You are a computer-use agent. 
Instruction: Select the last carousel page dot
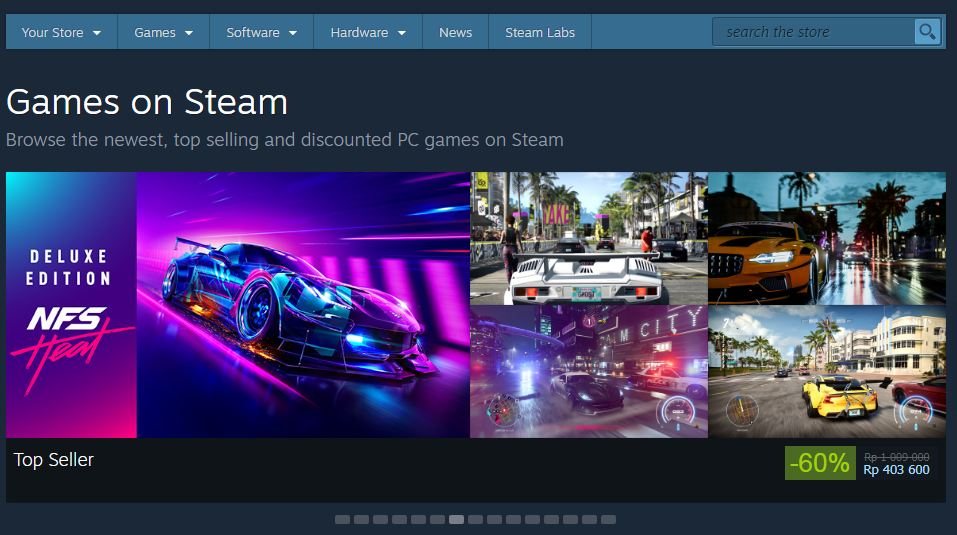(608, 520)
